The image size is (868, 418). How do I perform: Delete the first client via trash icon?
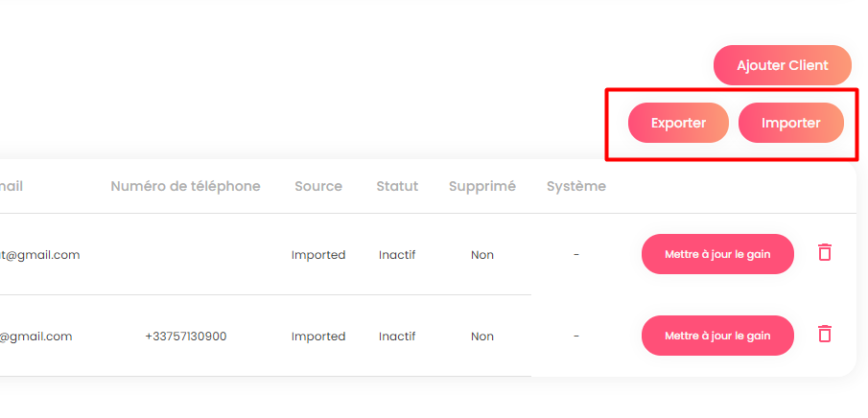click(825, 252)
